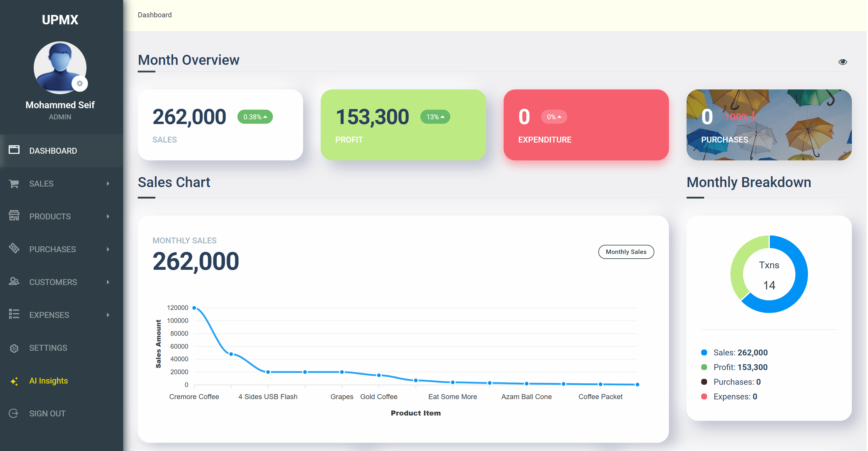Open the AI Insights menu item

point(49,381)
